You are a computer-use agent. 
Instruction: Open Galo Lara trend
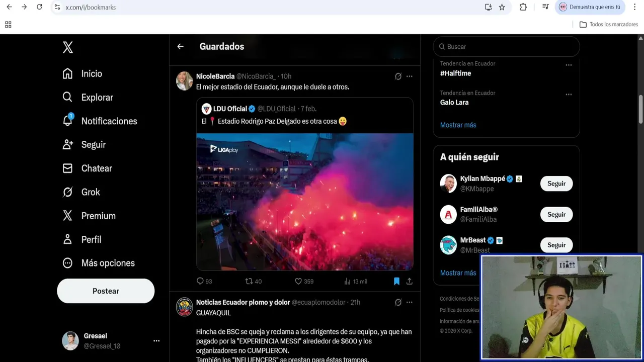click(x=454, y=102)
